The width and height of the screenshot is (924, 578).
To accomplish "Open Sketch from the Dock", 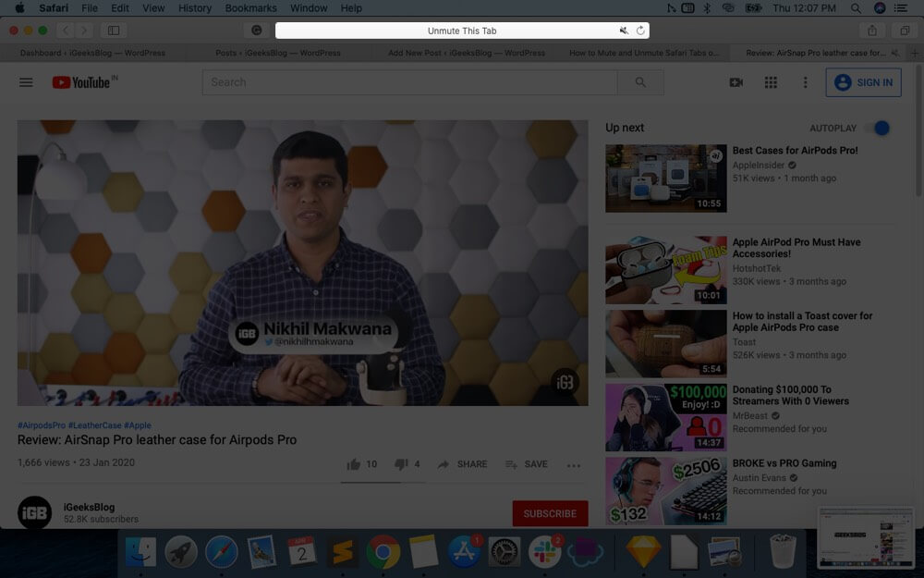I will point(643,552).
